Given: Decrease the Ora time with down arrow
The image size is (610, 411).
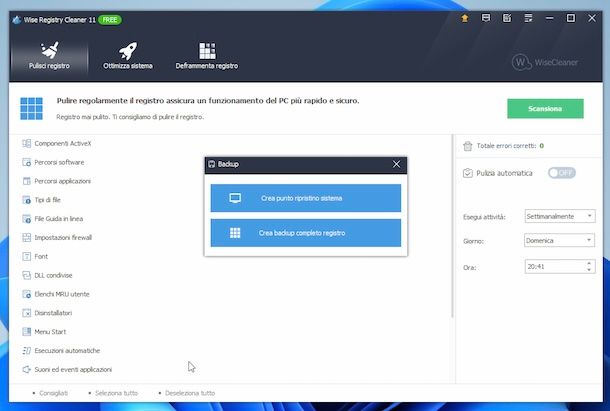Looking at the screenshot, I should coord(589,270).
